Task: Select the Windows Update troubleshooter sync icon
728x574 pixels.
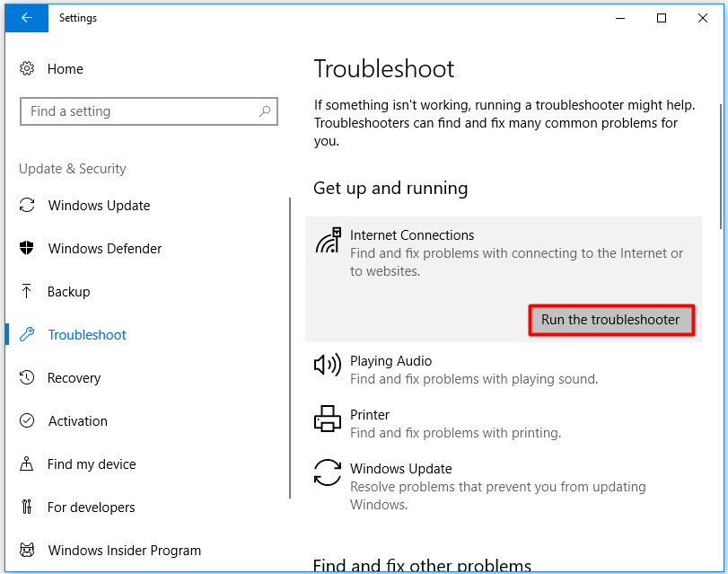Action: 328,472
